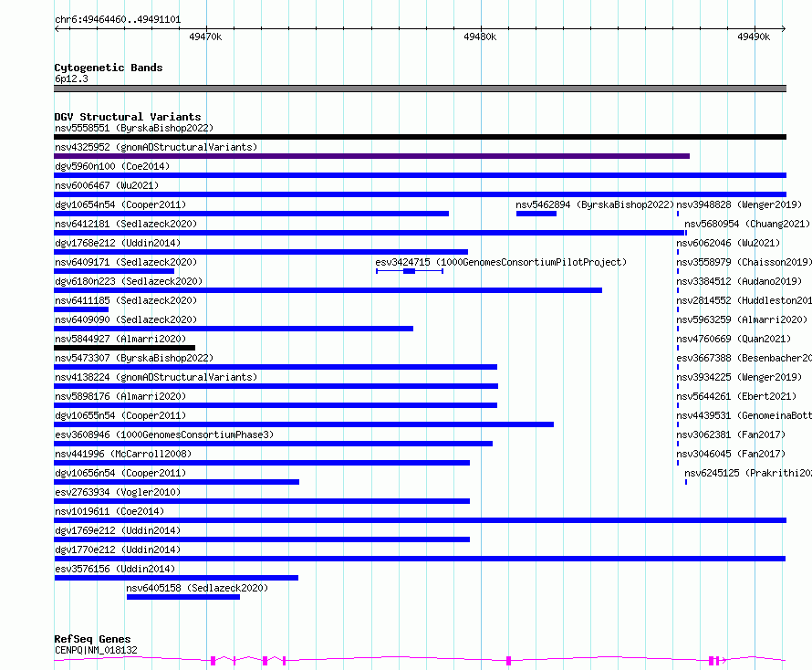Click the DGV Structural Variants track title
Screen dimensions: 812x670
point(128,117)
